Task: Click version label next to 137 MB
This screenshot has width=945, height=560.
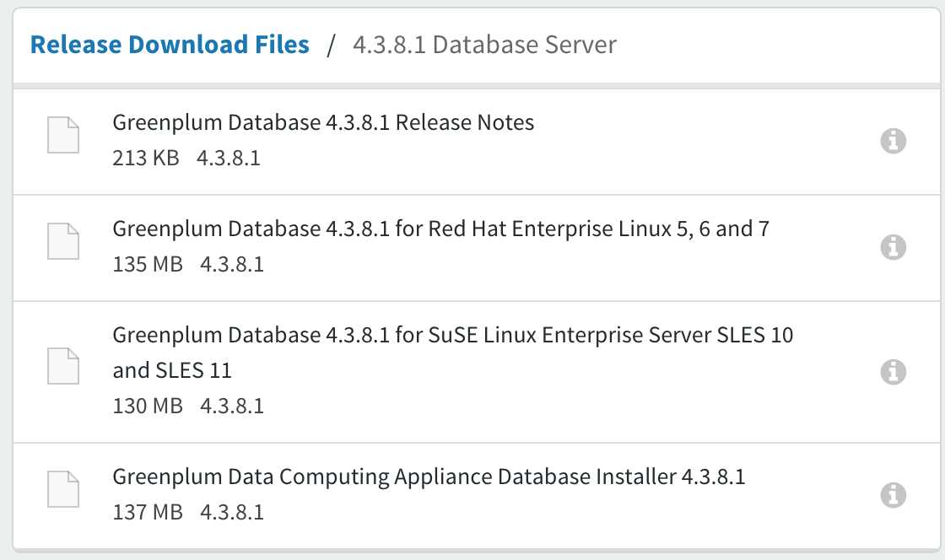Action: click(x=232, y=513)
